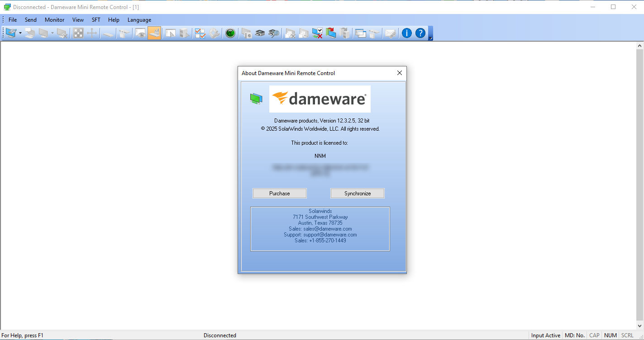Open the Monitor menu
644x340 pixels.
tap(55, 20)
